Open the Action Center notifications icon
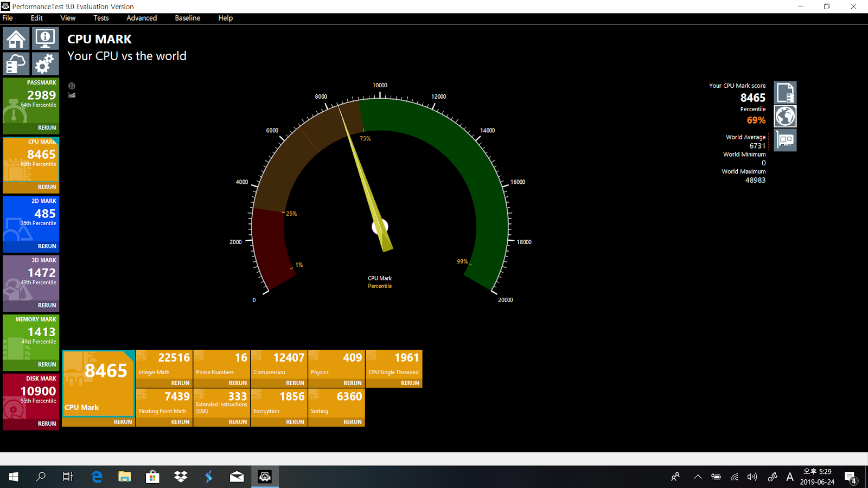The image size is (868, 488). coord(851,477)
